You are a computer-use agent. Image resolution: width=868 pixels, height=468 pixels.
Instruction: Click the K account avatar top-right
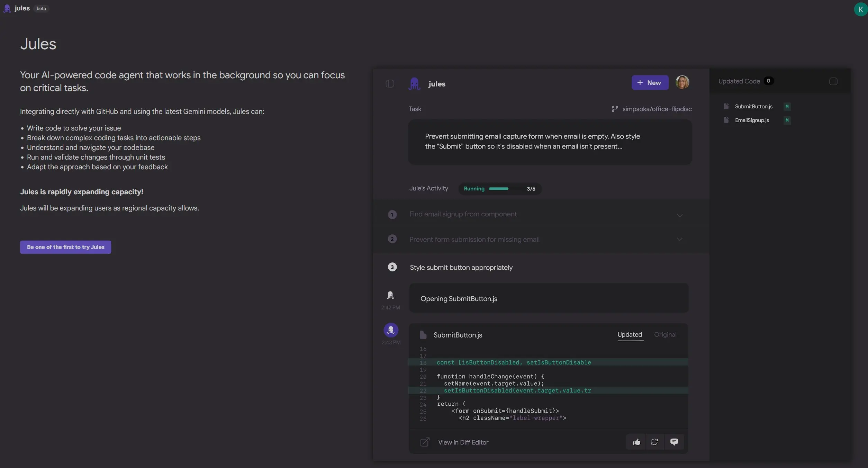[860, 9]
